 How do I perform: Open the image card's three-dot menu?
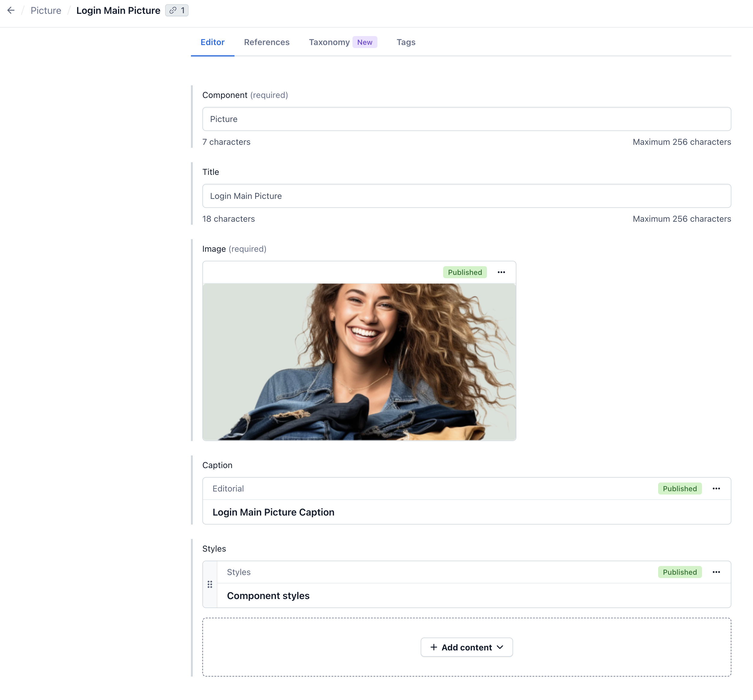click(501, 272)
